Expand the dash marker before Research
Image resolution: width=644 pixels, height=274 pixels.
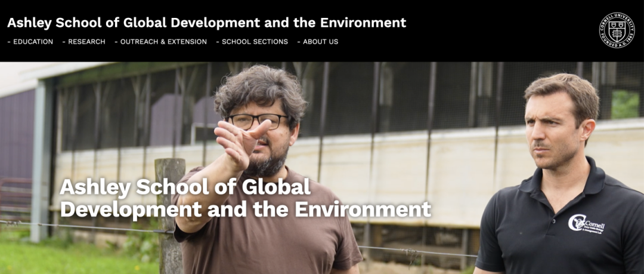pos(64,42)
